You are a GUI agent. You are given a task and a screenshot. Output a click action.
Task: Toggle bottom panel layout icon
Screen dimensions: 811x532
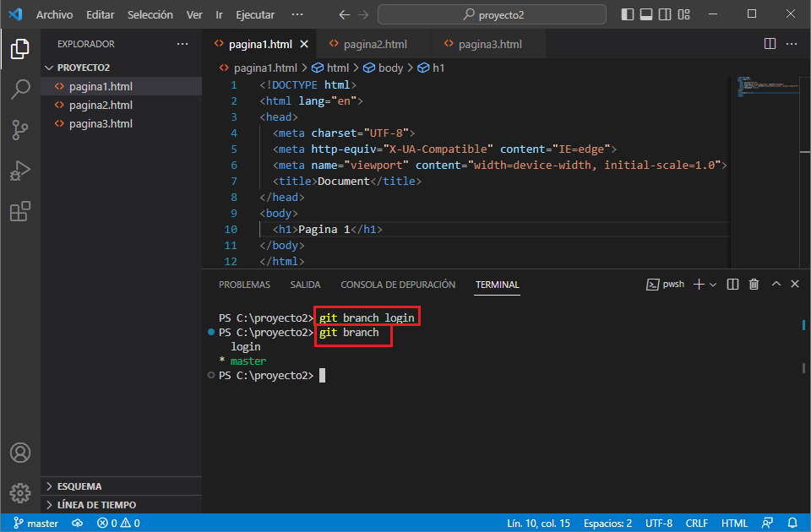646,14
